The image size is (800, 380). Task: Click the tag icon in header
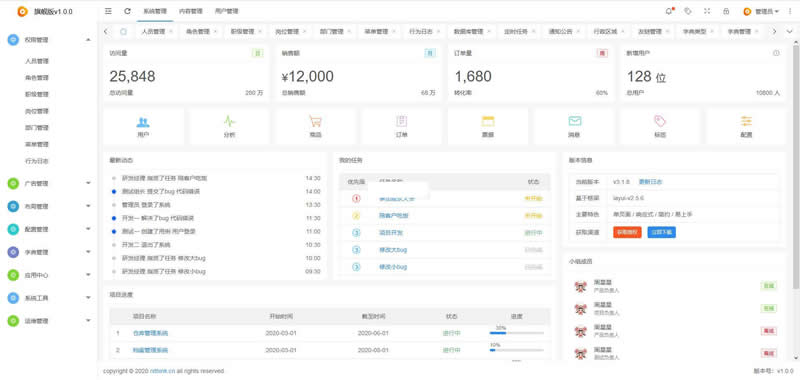(x=688, y=11)
